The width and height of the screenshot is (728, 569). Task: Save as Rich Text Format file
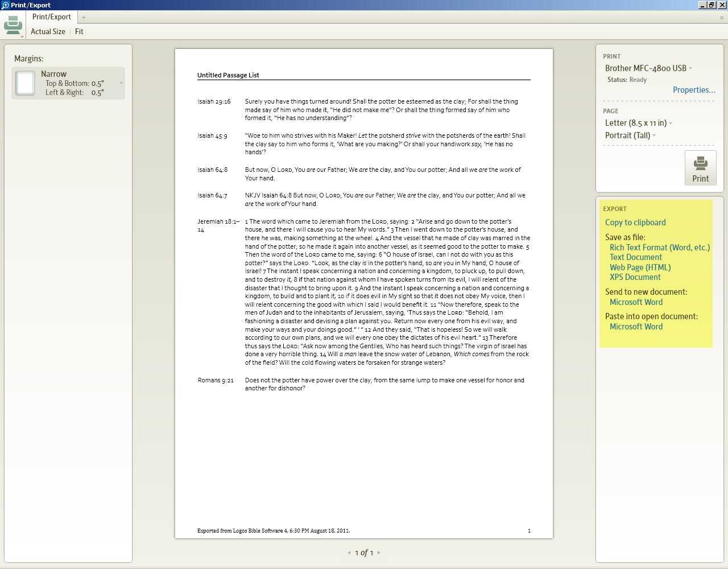coord(660,248)
